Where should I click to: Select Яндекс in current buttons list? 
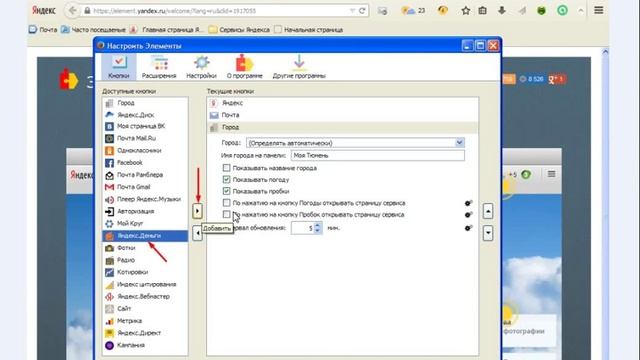tap(342, 103)
